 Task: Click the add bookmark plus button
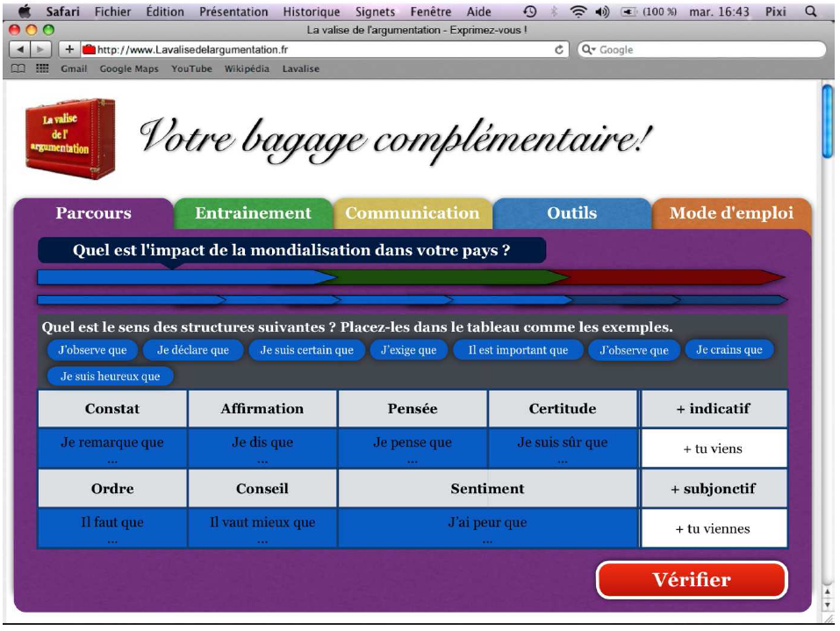[68, 50]
